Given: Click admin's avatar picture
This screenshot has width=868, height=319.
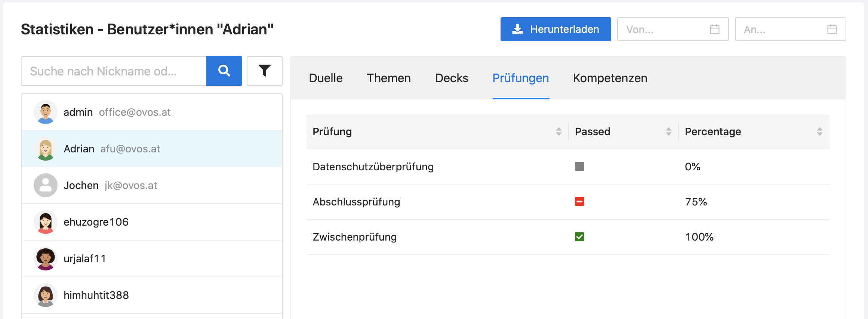Looking at the screenshot, I should click(x=46, y=112).
